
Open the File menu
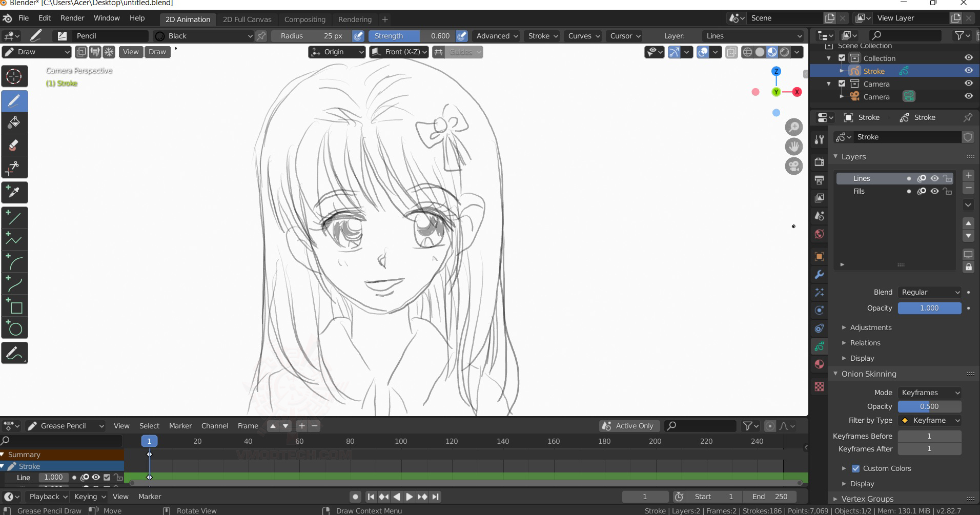point(24,18)
